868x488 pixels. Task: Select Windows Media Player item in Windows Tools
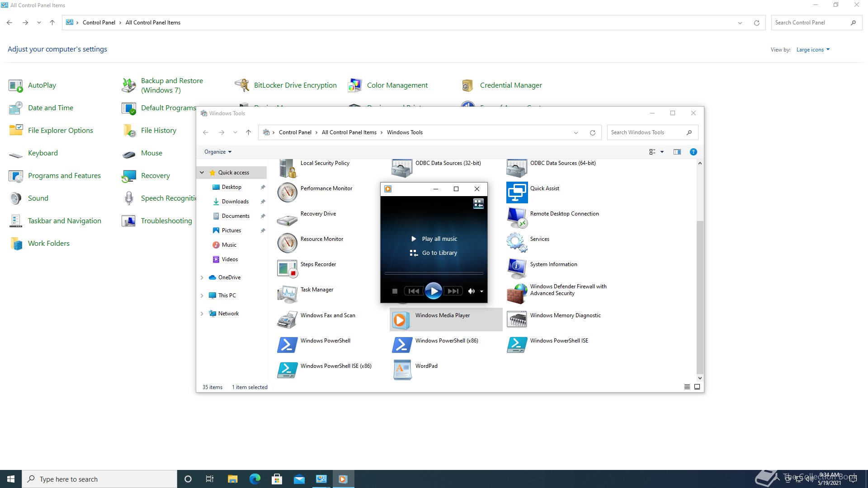coord(446,319)
